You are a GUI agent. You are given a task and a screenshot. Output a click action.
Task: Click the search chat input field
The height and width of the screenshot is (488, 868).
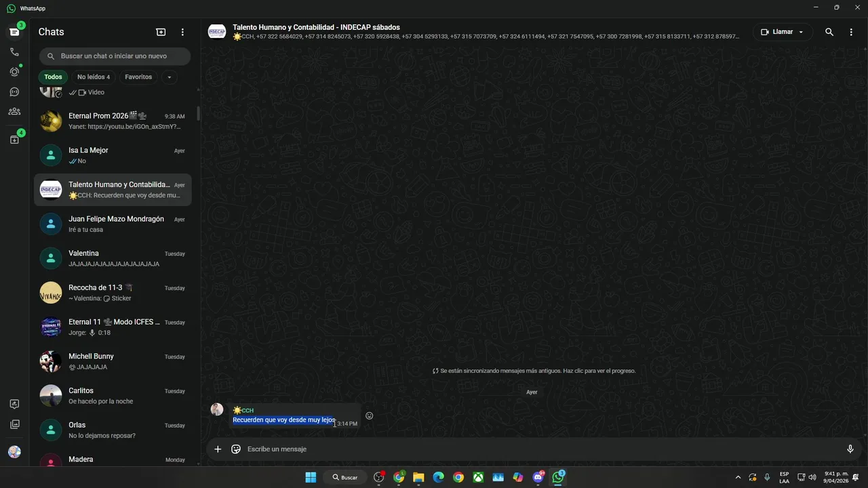point(115,56)
